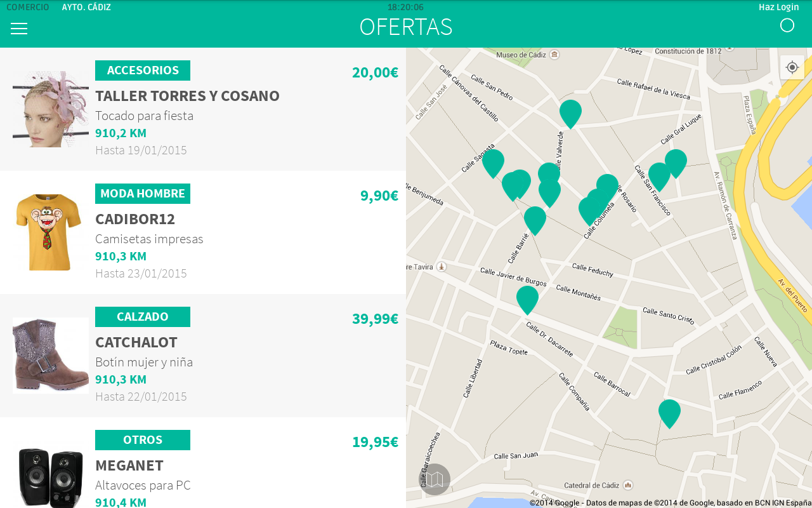Viewport: 812px width, 508px height.
Task: Center map on my location
Action: 792,67
